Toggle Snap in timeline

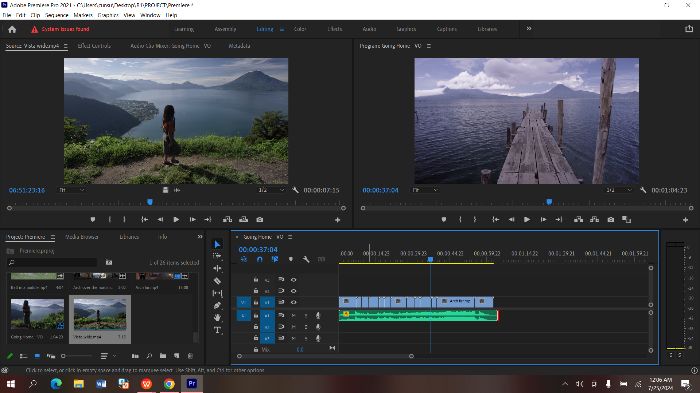click(260, 259)
